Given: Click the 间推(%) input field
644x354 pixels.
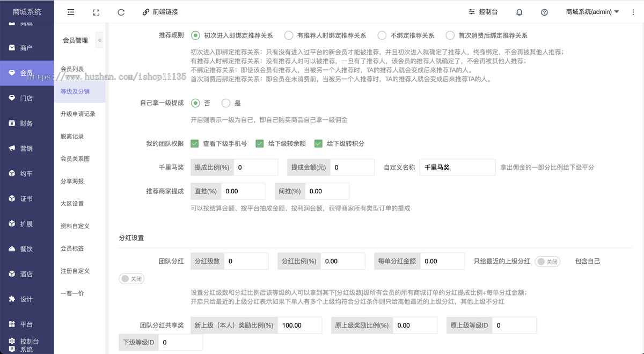Looking at the screenshot, I should tap(327, 191).
